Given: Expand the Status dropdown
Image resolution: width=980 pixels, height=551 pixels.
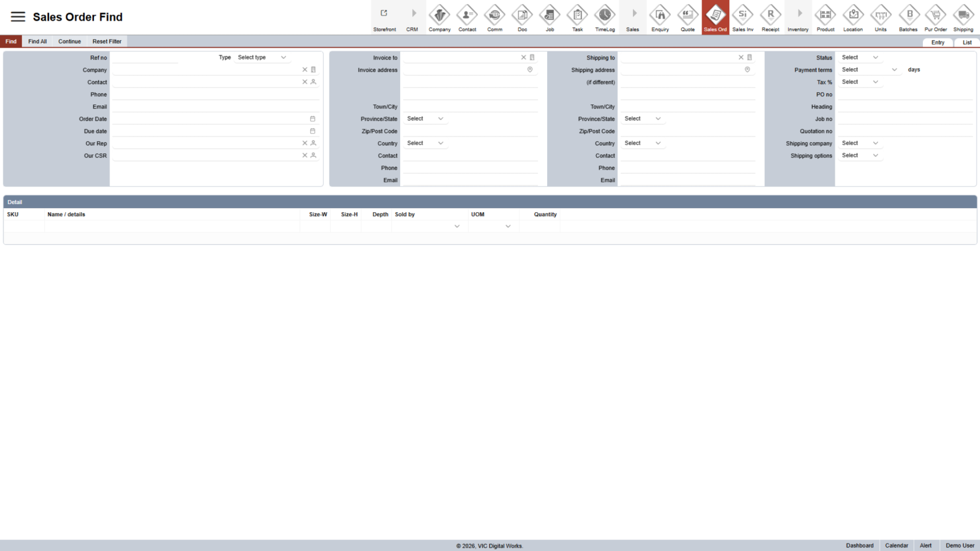Looking at the screenshot, I should [860, 58].
